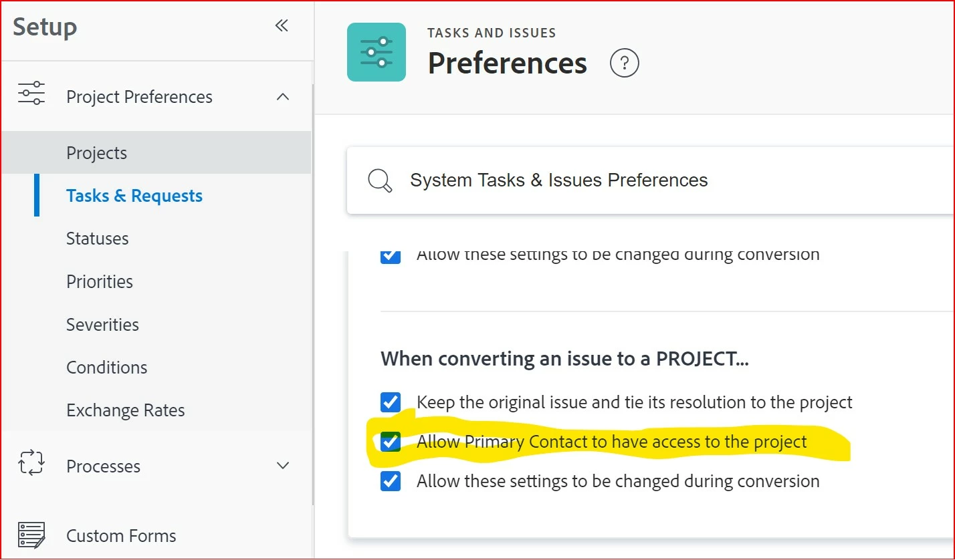Click the magnifying glass search icon
The height and width of the screenshot is (560, 955).
(x=380, y=180)
